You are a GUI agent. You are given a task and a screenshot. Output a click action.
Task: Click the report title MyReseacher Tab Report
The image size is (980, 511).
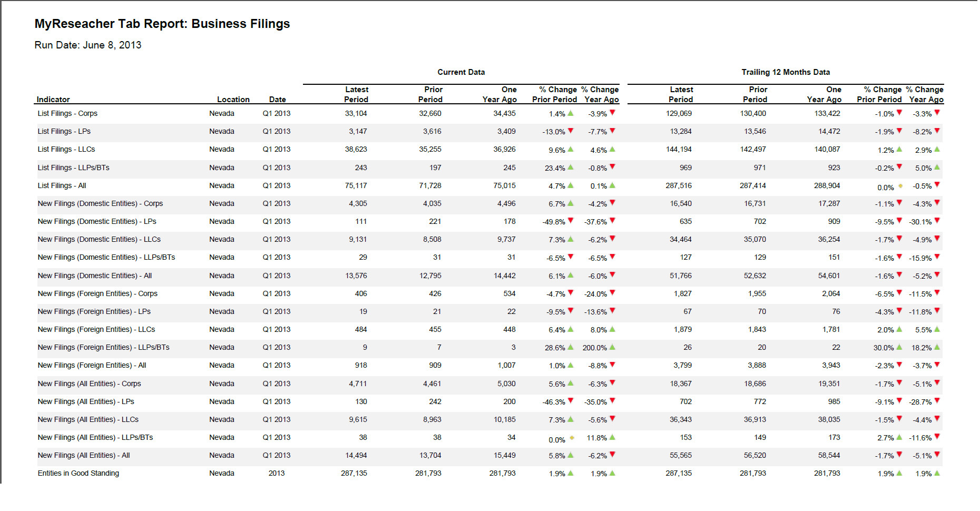coord(162,24)
